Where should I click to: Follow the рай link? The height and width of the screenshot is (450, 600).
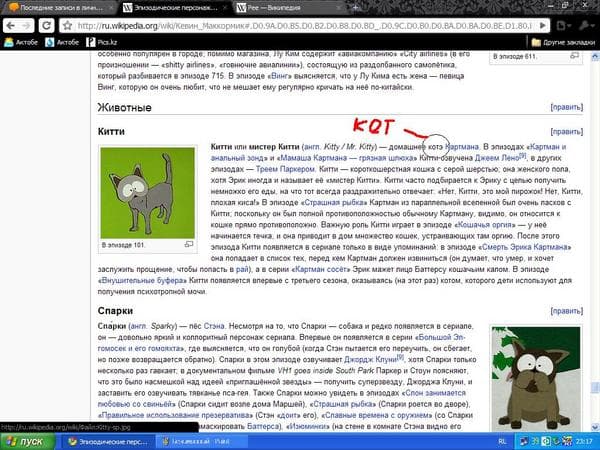(242, 269)
